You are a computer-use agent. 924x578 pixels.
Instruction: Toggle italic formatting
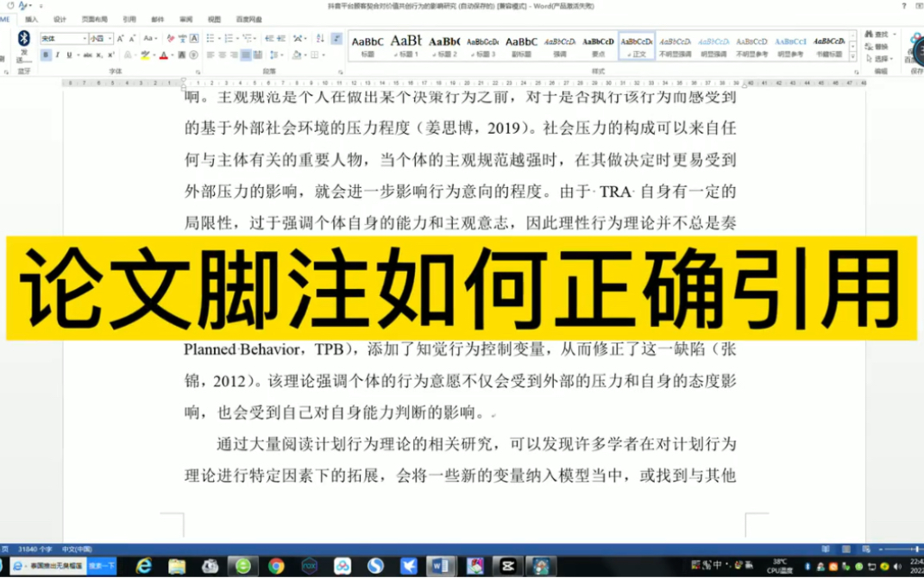[57, 55]
